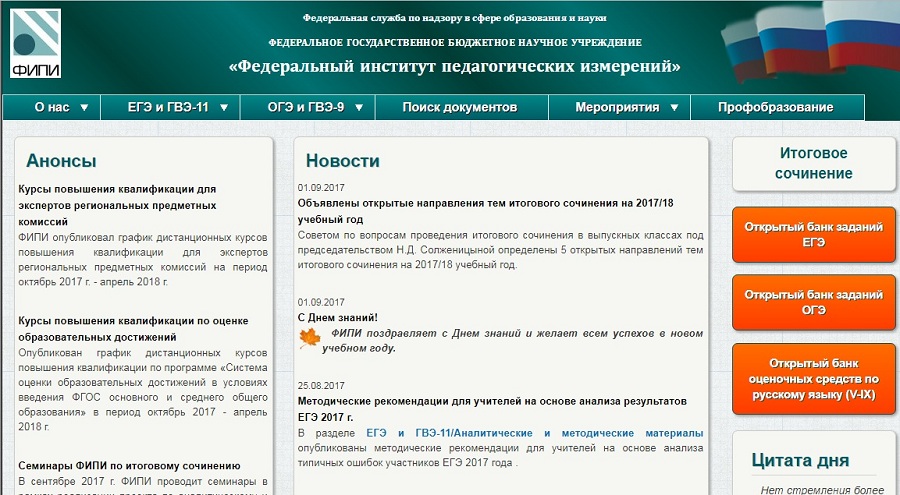Click the maple leaf icon in the news
Viewport: 900px width, 495px height.
(310, 339)
